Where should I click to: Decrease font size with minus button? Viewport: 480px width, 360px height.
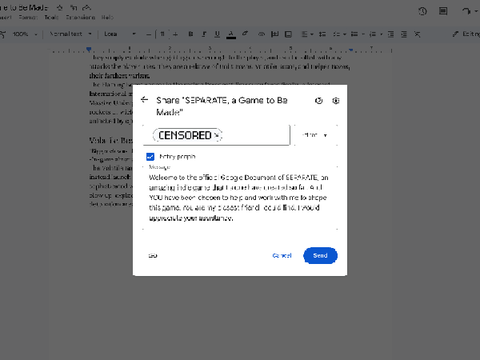[x=149, y=34]
